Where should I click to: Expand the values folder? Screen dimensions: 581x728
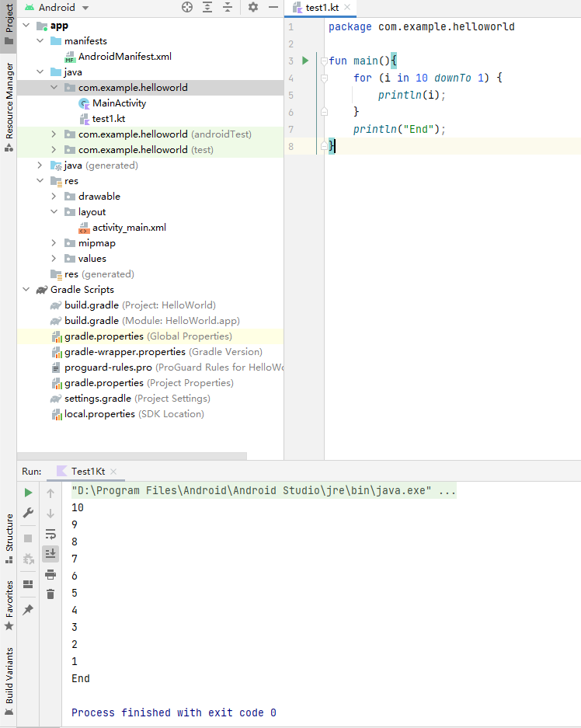click(54, 259)
